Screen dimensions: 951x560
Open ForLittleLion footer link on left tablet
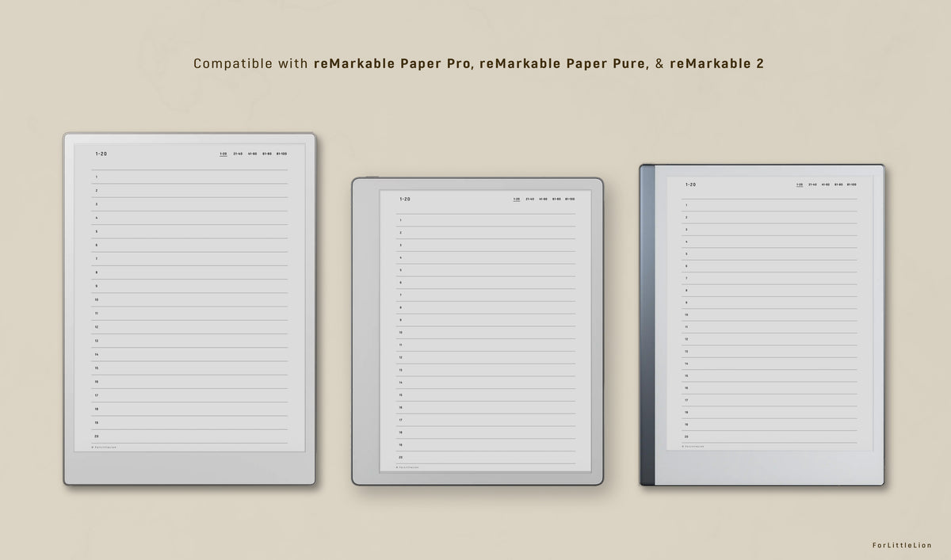tap(104, 447)
